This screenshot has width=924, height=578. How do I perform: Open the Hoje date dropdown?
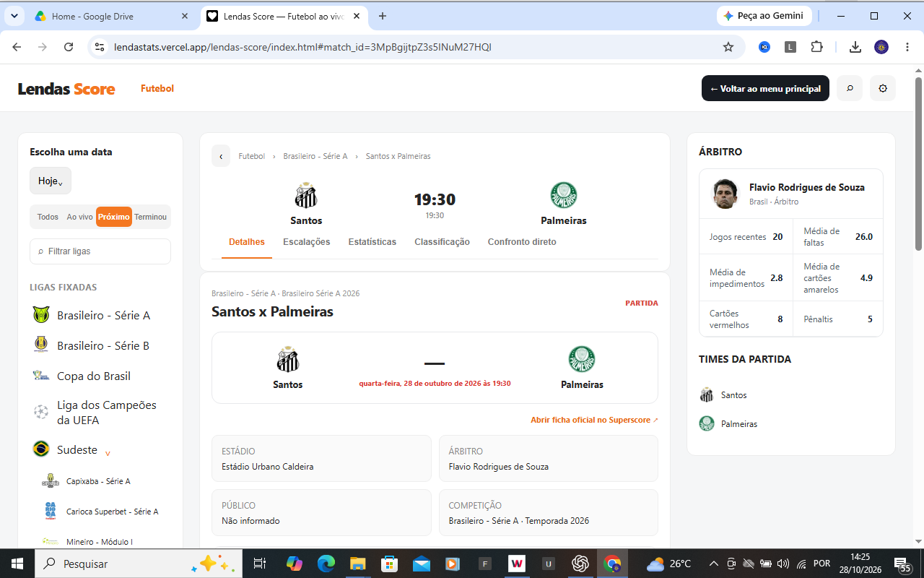(x=51, y=181)
